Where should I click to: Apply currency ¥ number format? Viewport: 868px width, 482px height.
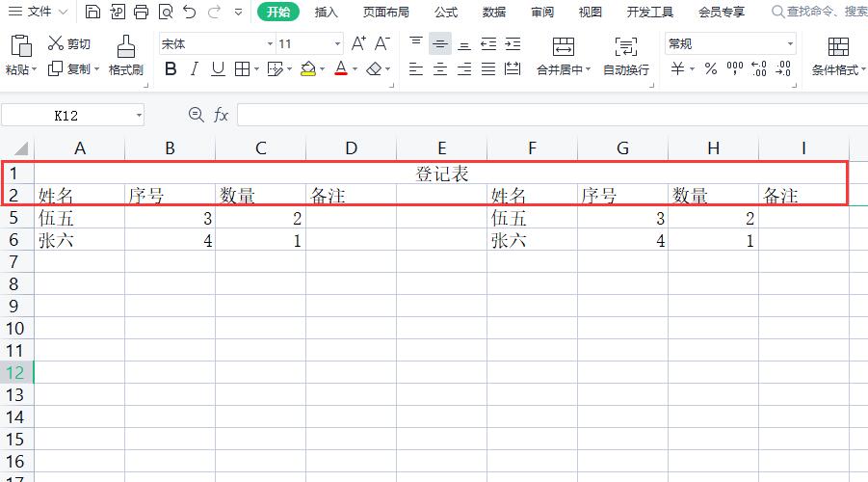pos(677,69)
